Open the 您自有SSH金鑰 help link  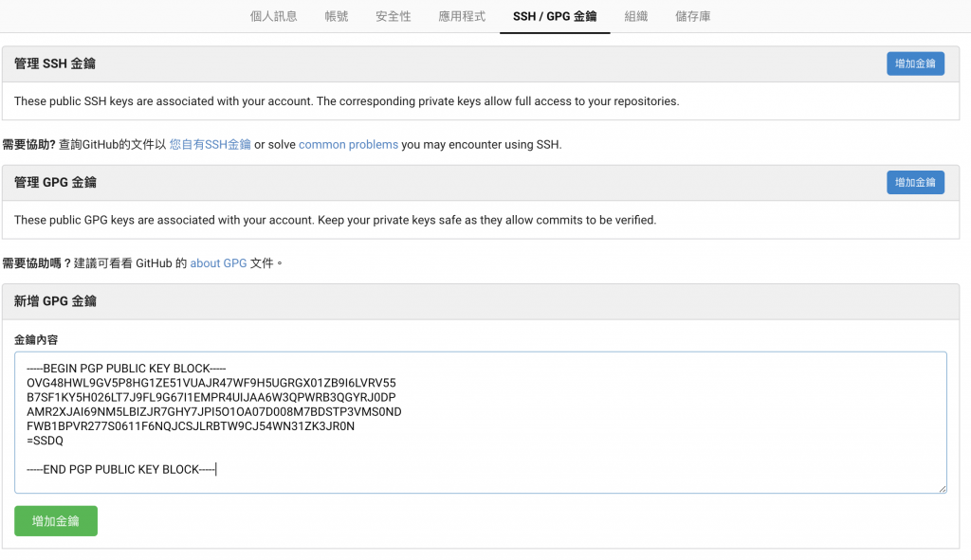[210, 145]
